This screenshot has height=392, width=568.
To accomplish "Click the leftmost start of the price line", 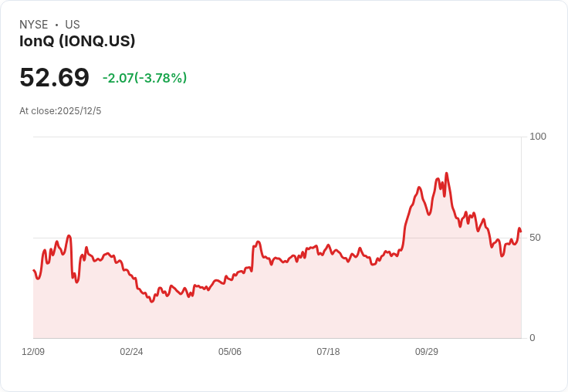I will (x=33, y=270).
